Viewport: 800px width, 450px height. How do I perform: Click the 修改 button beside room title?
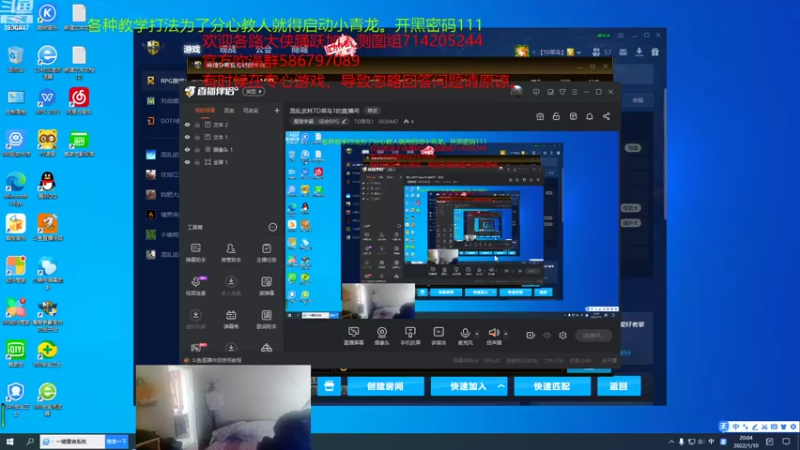point(372,111)
